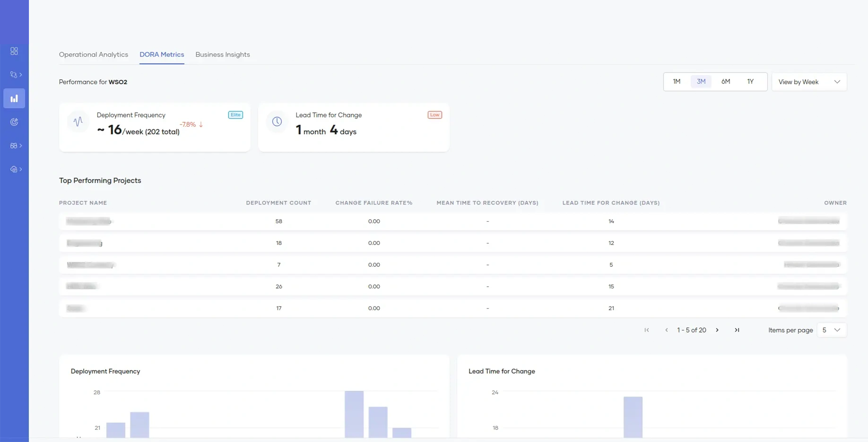868x442 pixels.
Task: Open the circular target icon in sidebar
Action: [x=14, y=122]
